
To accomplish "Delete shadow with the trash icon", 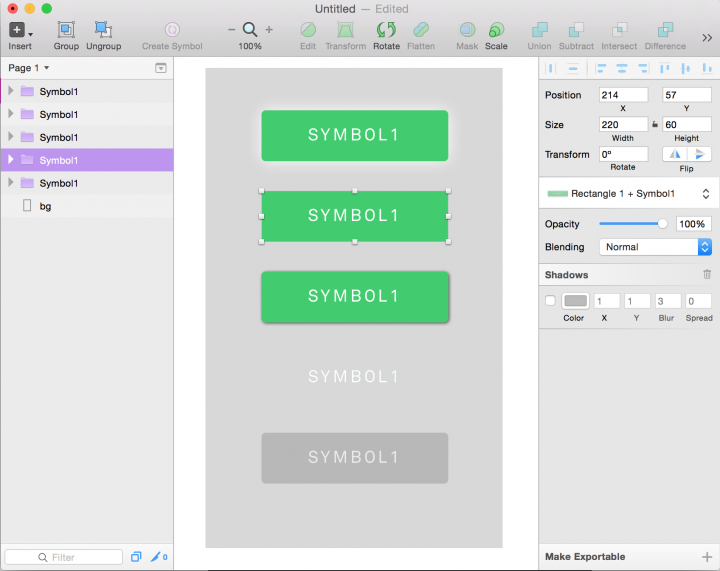I will pos(707,274).
